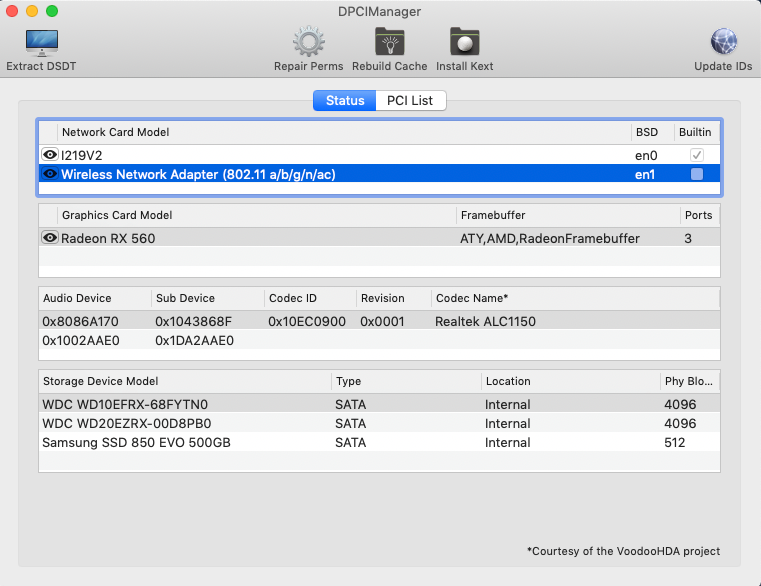The width and height of the screenshot is (761, 586).
Task: Enable the Builtin checkbox for en1
Action: [697, 174]
